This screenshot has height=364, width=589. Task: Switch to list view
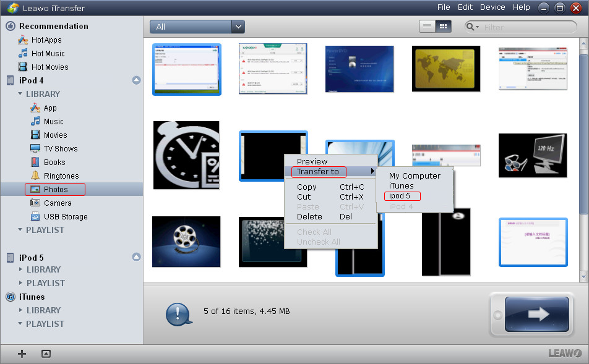coord(427,27)
